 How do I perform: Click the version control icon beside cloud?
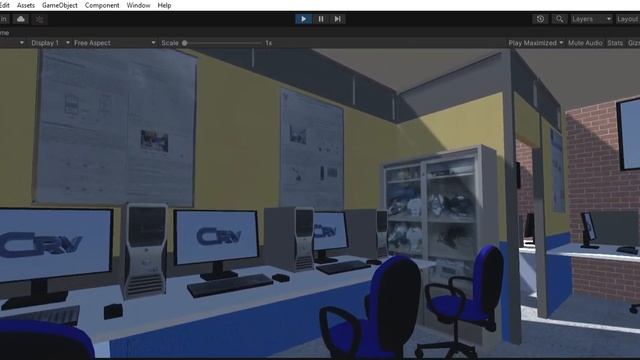pyautogui.click(x=40, y=19)
